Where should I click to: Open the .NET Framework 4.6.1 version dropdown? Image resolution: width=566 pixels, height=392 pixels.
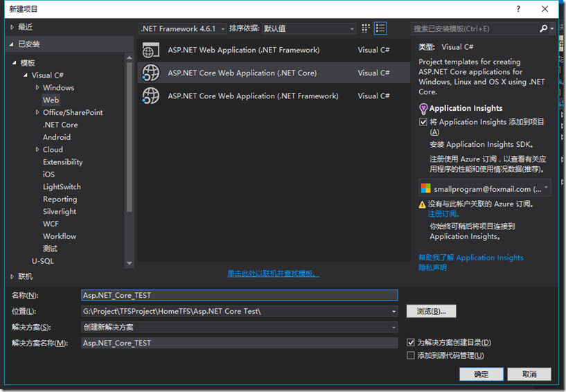[x=183, y=28]
